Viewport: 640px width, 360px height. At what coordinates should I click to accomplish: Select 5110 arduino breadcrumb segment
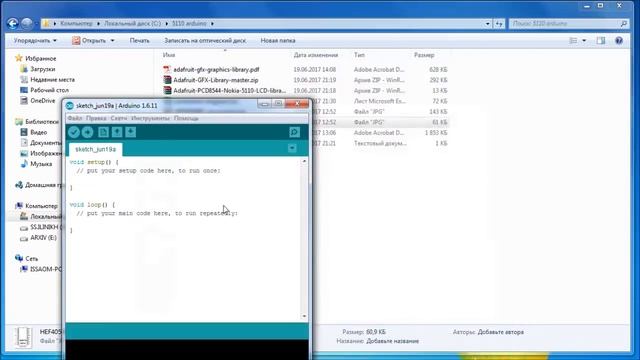click(189, 24)
